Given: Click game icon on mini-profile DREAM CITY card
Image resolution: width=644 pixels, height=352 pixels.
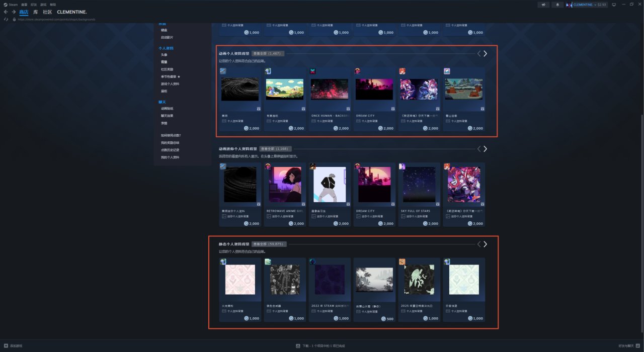Looking at the screenshot, I should (357, 166).
